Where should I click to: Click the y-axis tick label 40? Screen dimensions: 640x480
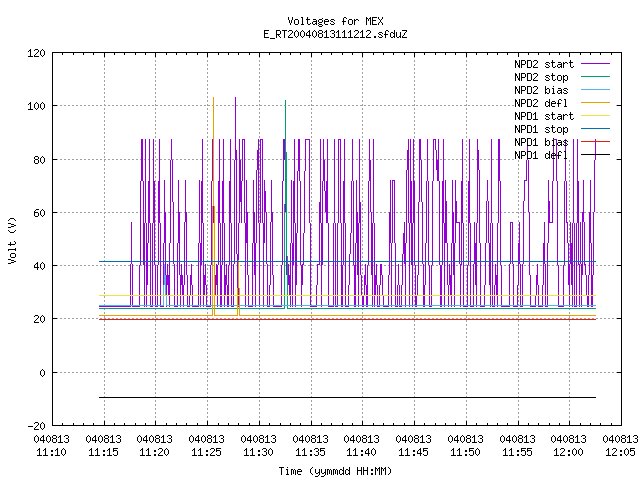39,266
